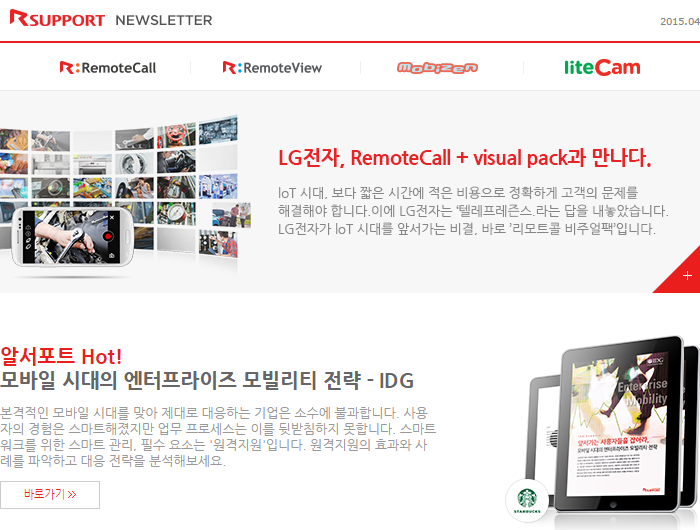Click the 2015.04 date label

[680, 21]
